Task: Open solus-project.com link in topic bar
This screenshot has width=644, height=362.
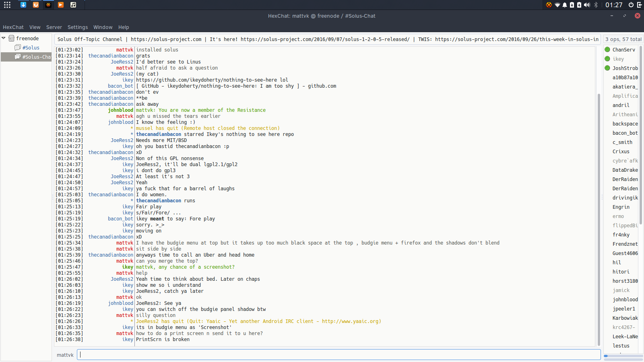Action: (x=166, y=39)
